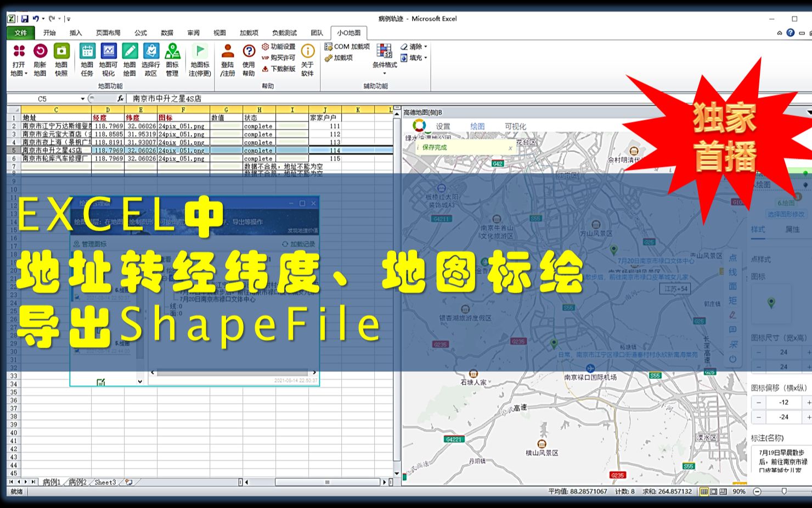Select the 地图绘图 drawing tool
The height and width of the screenshot is (508, 812).
point(129,60)
